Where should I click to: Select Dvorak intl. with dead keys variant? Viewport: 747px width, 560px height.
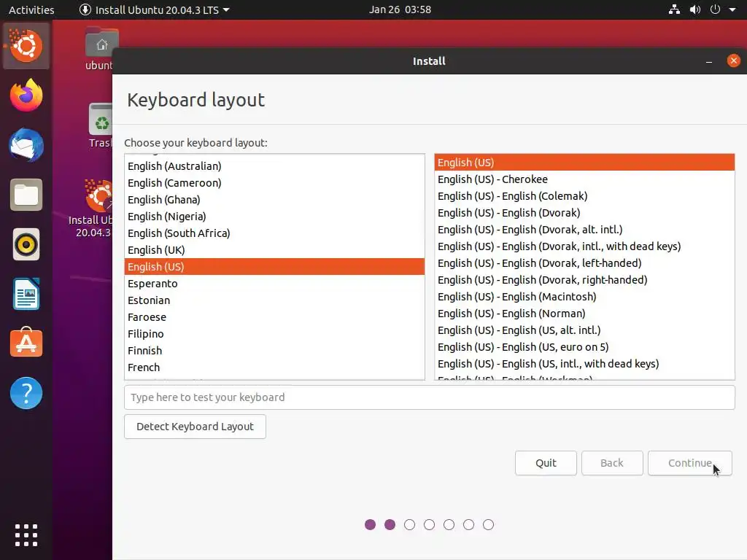pos(584,246)
